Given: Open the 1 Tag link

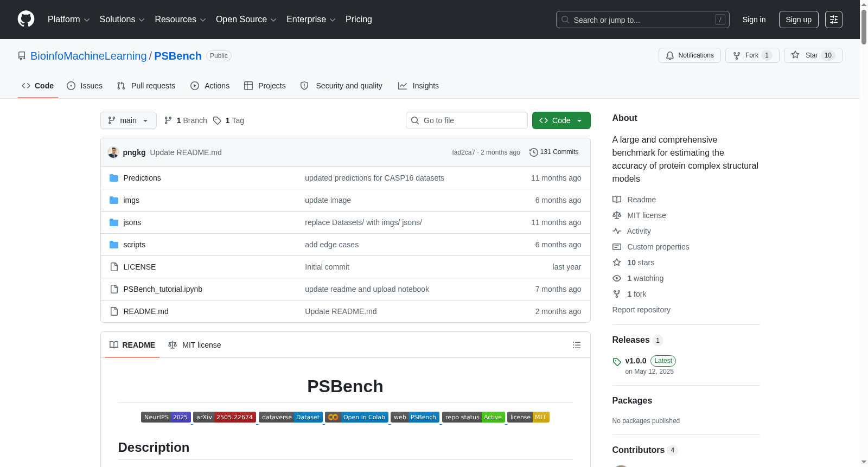Looking at the screenshot, I should [x=229, y=120].
